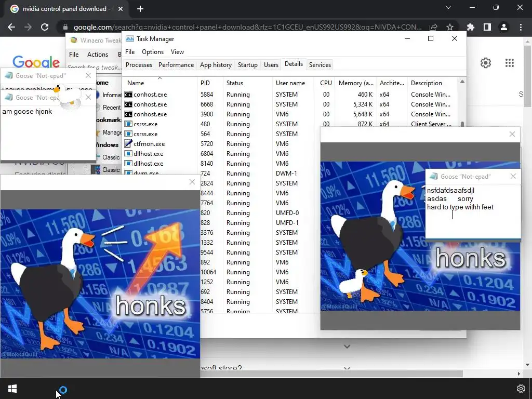Viewport: 532px width, 399px height.
Task: Click share page icon in address bar
Action: (433, 27)
